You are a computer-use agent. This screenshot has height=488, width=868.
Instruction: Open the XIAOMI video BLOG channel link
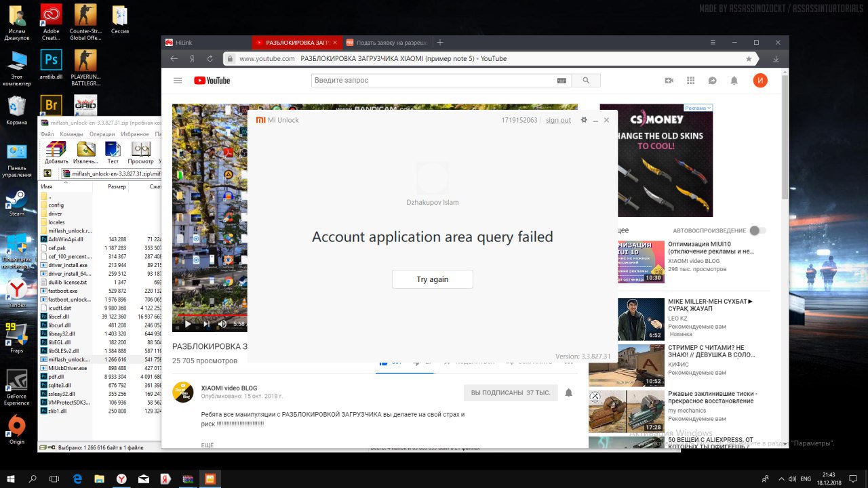tap(229, 388)
